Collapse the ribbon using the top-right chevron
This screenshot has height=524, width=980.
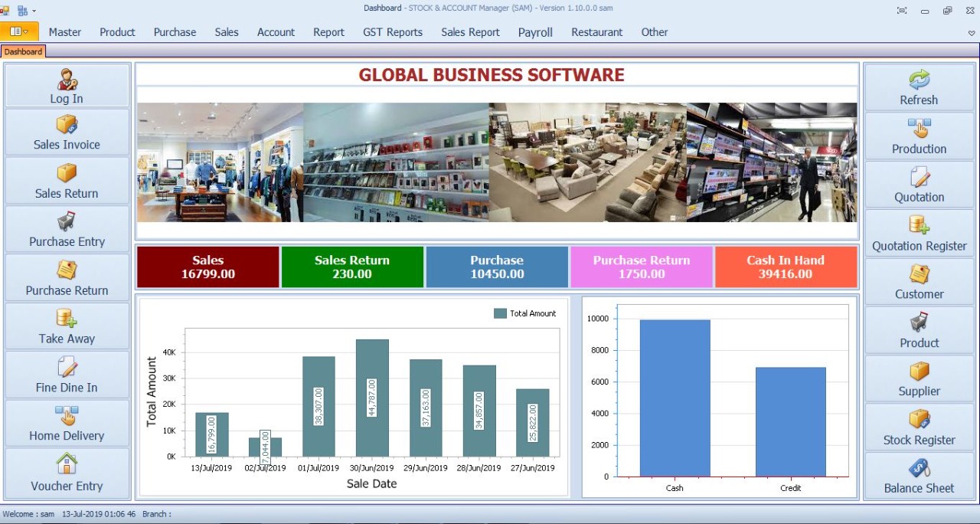(x=972, y=33)
